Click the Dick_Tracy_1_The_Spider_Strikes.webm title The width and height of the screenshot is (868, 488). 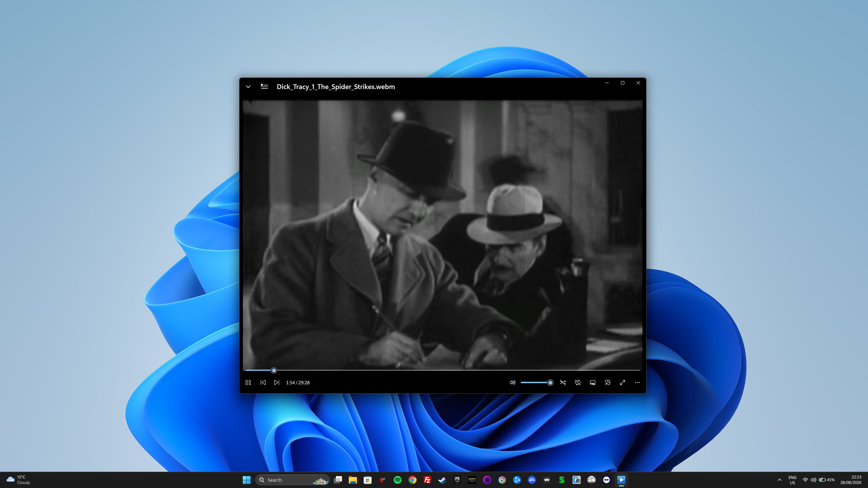click(336, 87)
